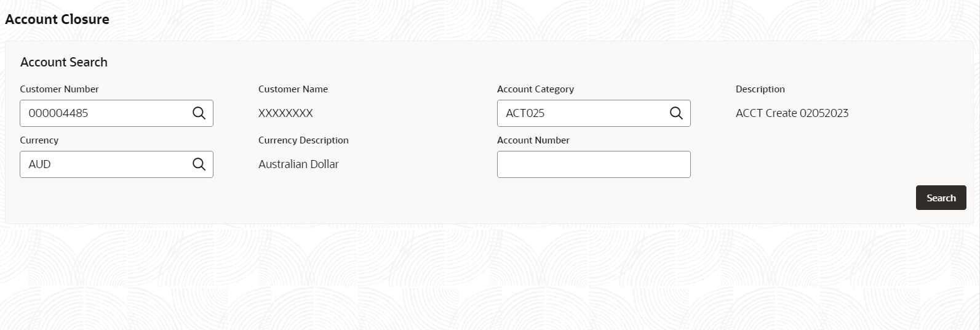Image resolution: width=980 pixels, height=330 pixels.
Task: Select the Australian Dollar description text
Action: point(298,164)
